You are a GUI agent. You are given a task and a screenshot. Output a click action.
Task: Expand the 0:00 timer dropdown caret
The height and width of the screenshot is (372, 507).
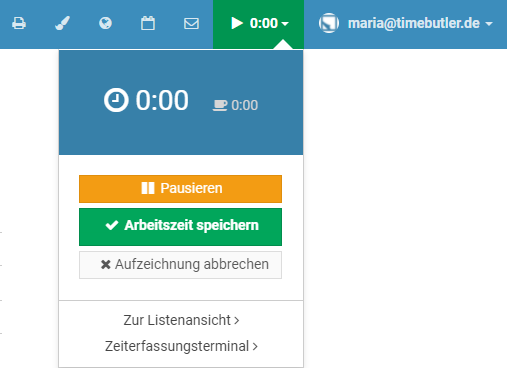point(285,24)
